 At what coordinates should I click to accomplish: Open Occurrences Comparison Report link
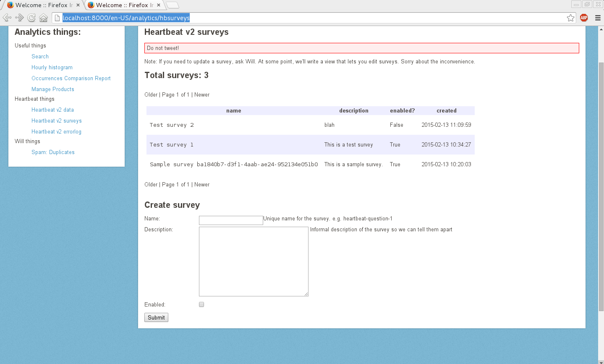71,79
